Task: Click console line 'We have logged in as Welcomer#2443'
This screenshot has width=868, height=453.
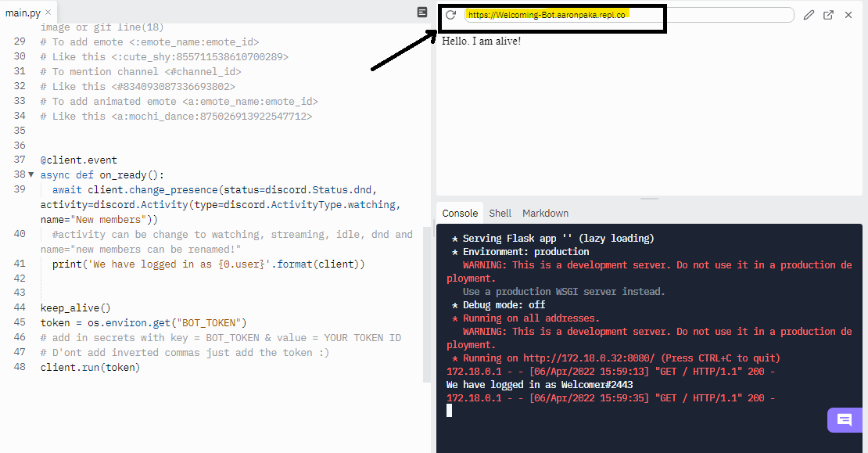Action: coord(540,385)
